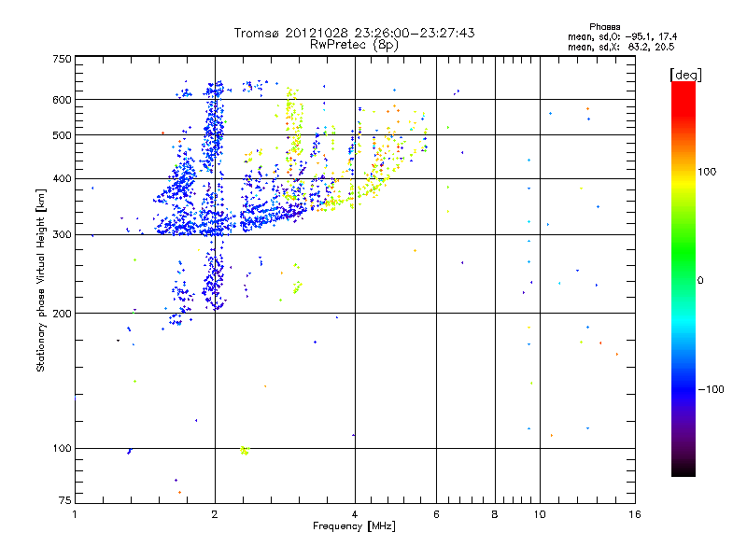Click the 'RwPretec (8p)' subtitle
Viewport: 747px width, 560px height.
(354, 45)
